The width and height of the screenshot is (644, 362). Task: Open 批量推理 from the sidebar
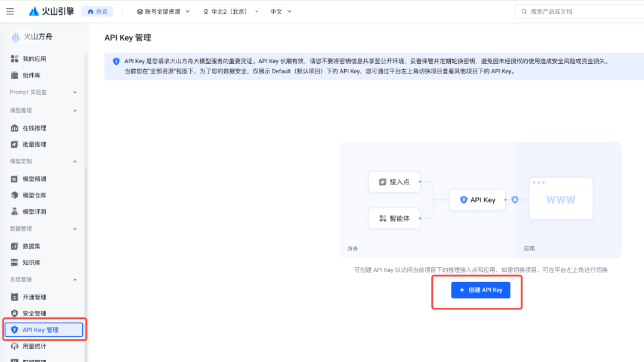35,144
